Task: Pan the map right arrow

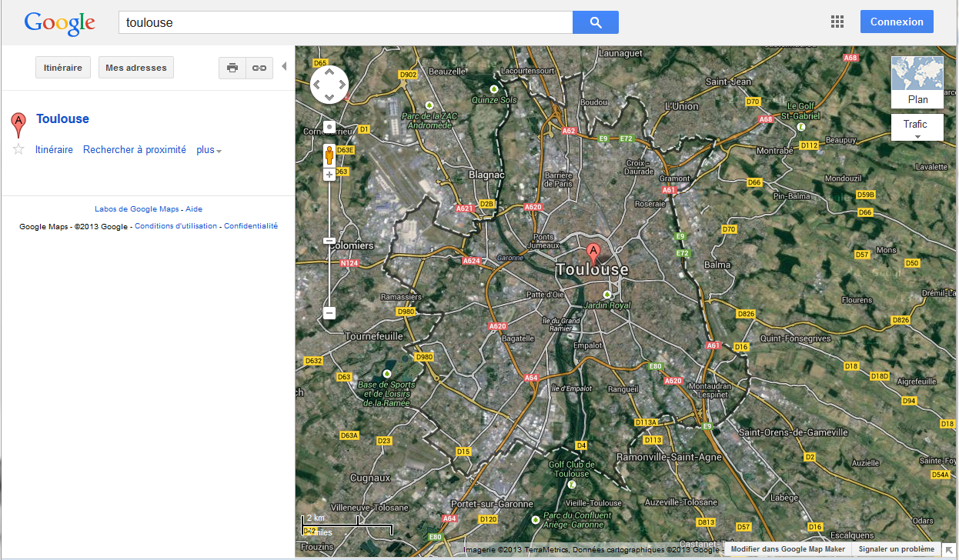Action: (x=342, y=85)
